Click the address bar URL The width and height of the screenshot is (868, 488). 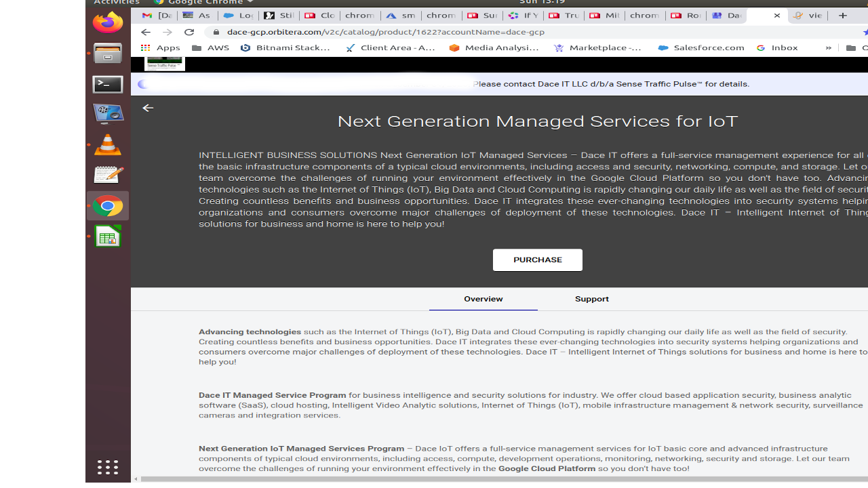(386, 32)
